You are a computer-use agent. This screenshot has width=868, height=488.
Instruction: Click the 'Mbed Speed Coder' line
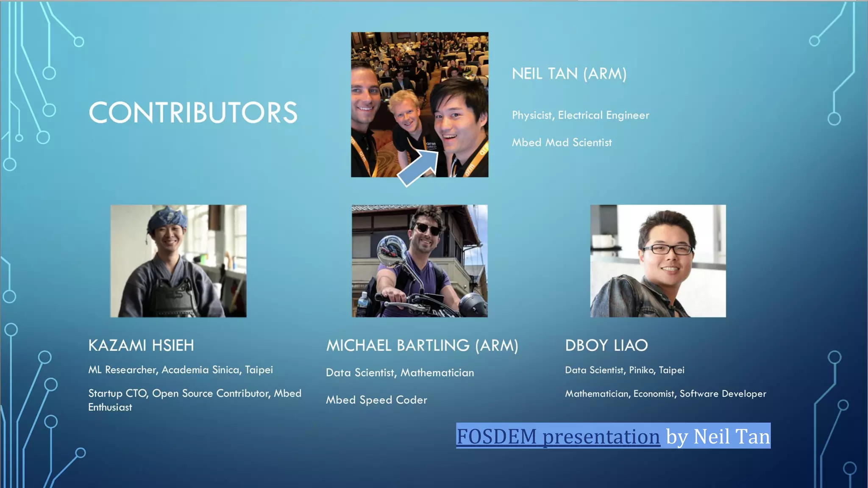(376, 400)
